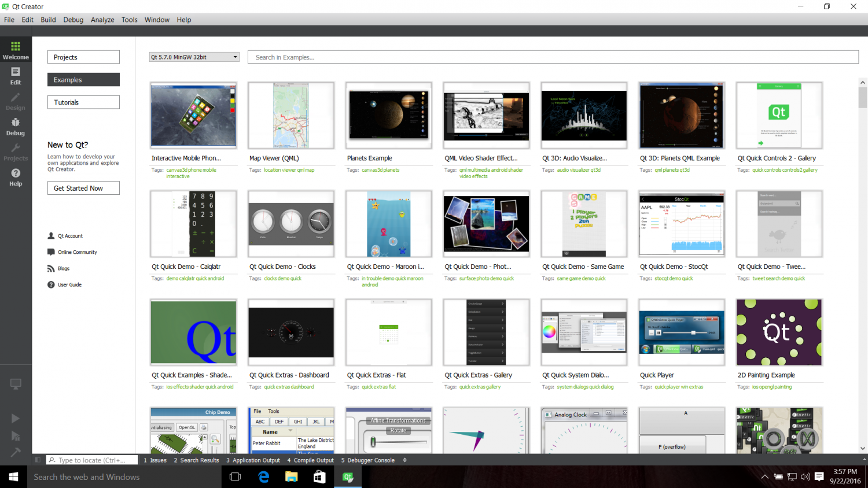Launch Microsoft Edge from the taskbar
Screen dimensions: 868x488
263,476
